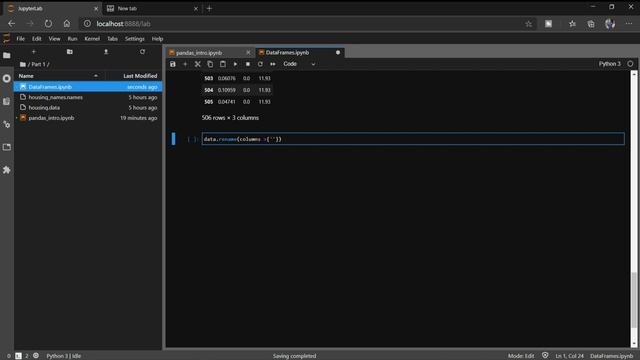
Task: Click Python 3 | Idle status bar item
Action: point(64,356)
